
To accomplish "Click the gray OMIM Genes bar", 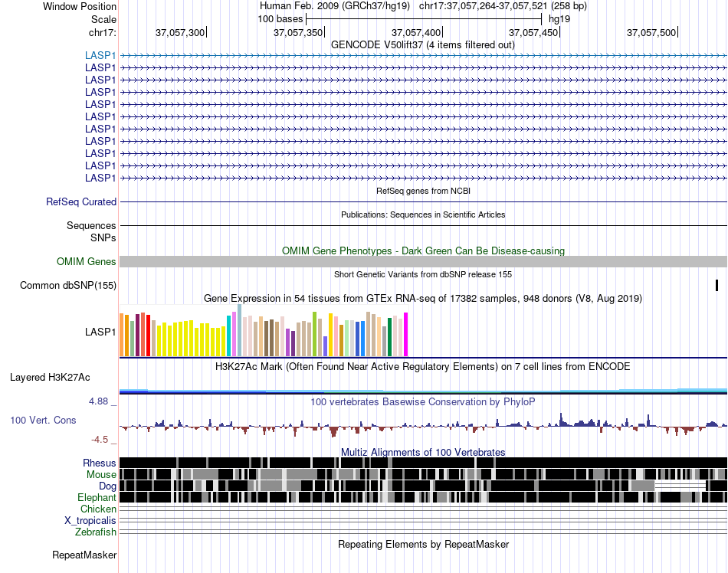I will point(423,262).
